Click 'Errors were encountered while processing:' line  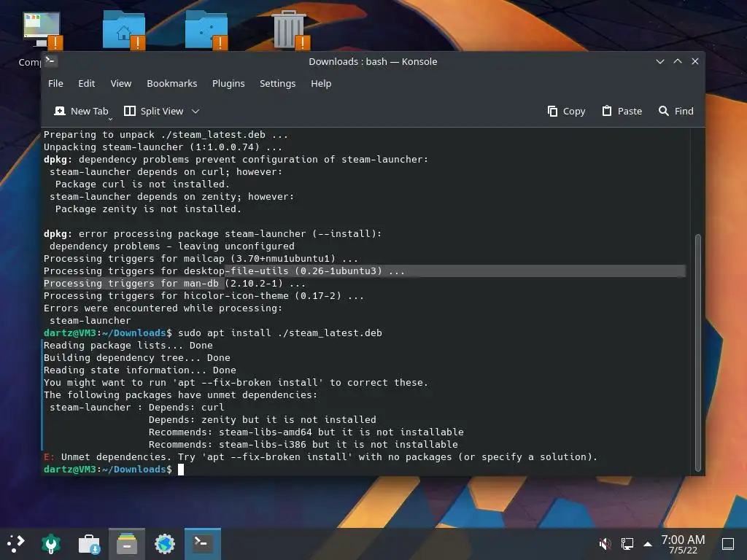point(163,308)
